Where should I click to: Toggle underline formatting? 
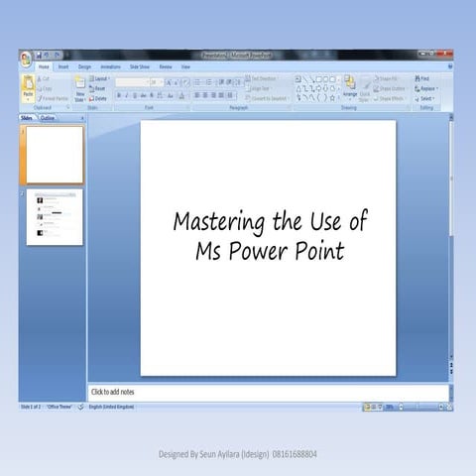[x=135, y=96]
